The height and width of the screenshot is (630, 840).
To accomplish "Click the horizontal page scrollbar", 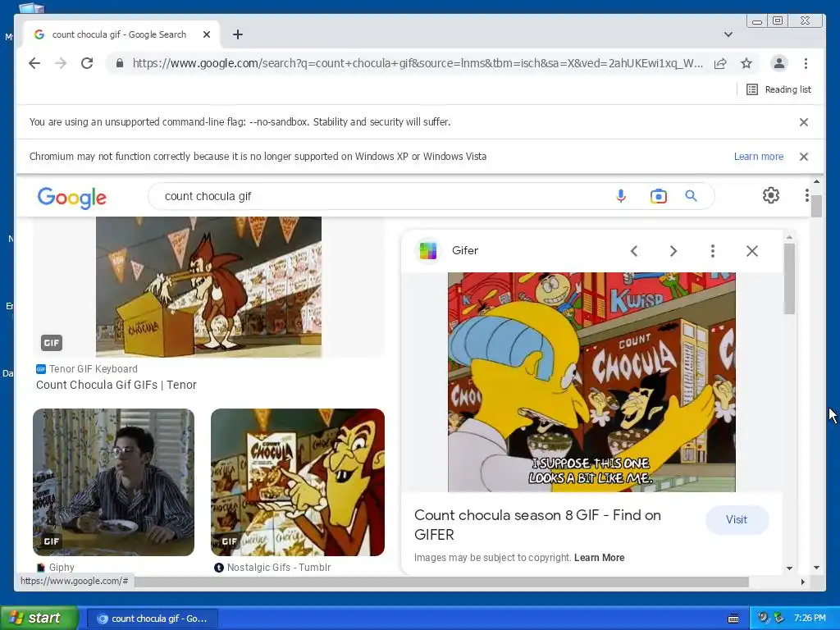I will click(x=441, y=582).
